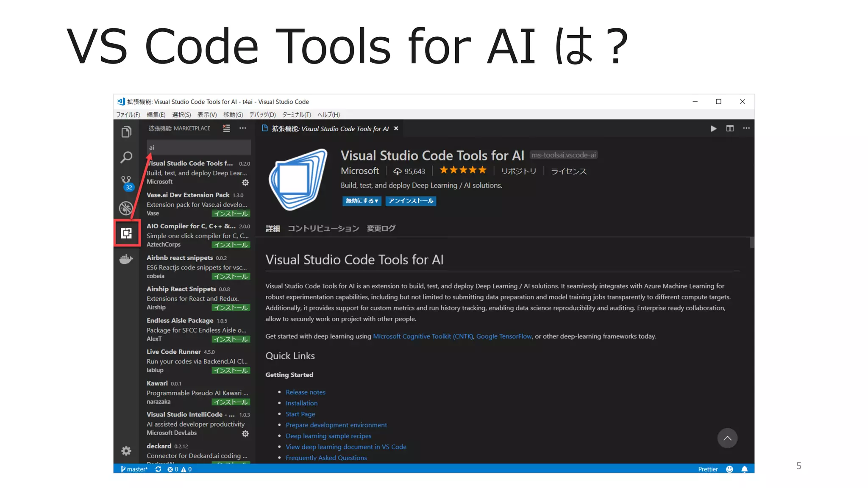Open 移動(G) menu
The width and height of the screenshot is (868, 488).
pyautogui.click(x=233, y=115)
